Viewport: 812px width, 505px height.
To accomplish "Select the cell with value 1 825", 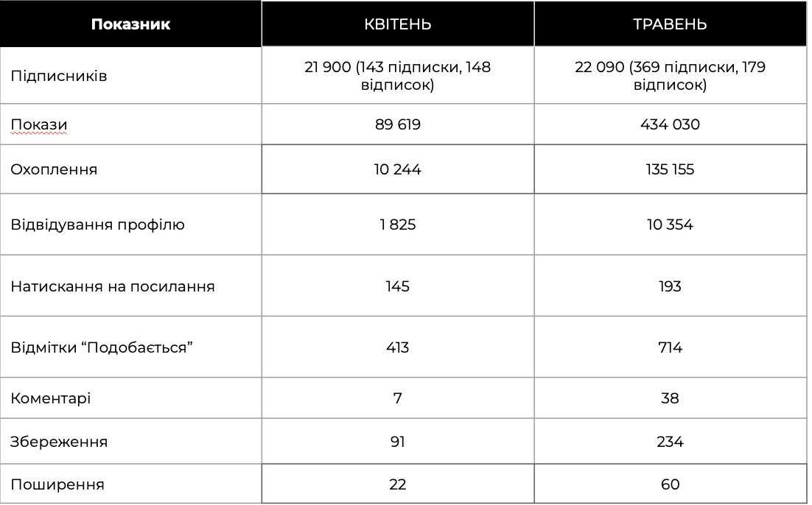I will point(398,225).
